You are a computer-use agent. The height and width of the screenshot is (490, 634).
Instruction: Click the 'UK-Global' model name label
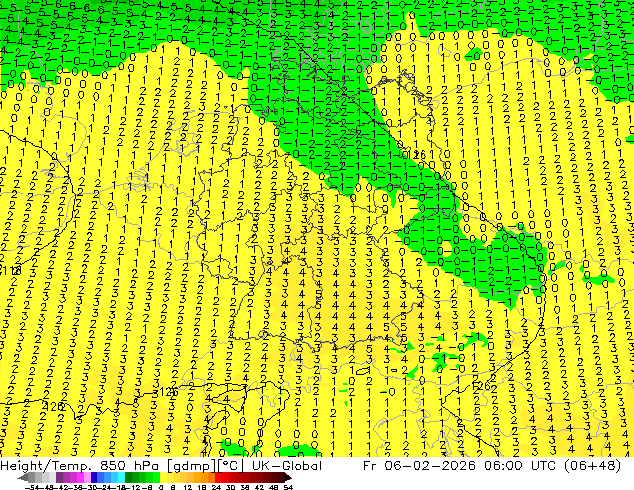287,466
